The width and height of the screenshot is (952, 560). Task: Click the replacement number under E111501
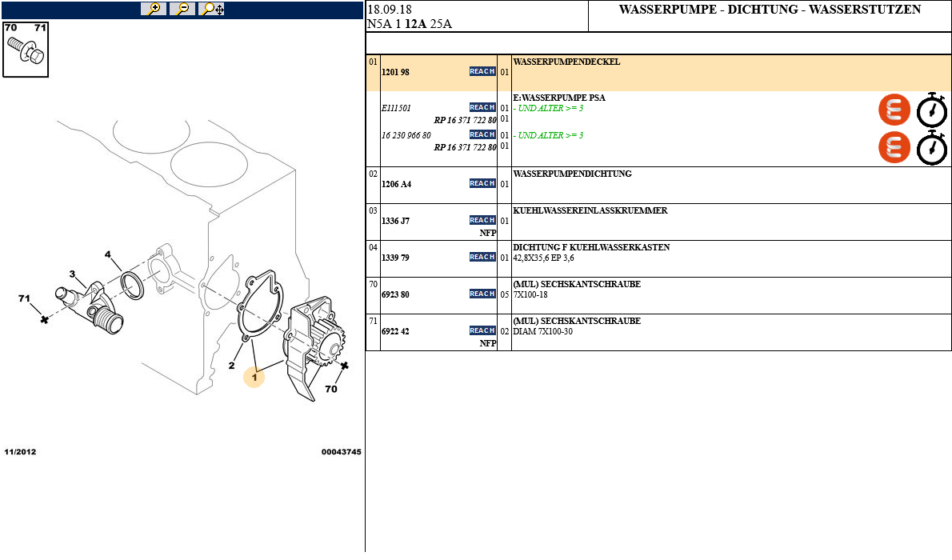point(465,120)
